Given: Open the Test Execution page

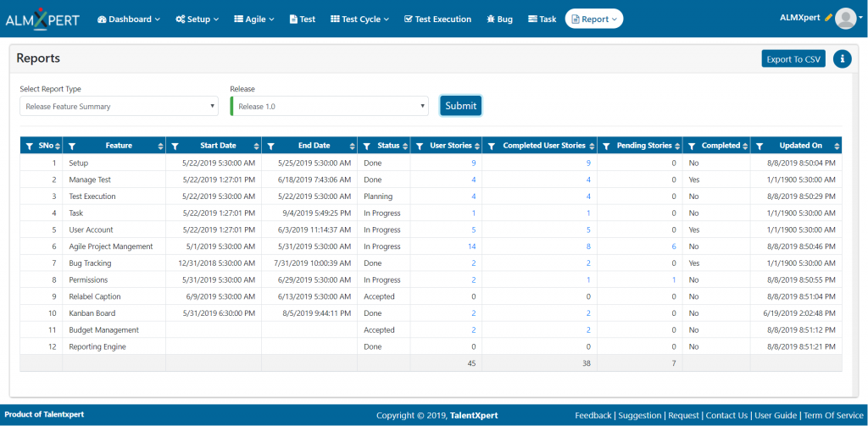Looking at the screenshot, I should tap(438, 19).
